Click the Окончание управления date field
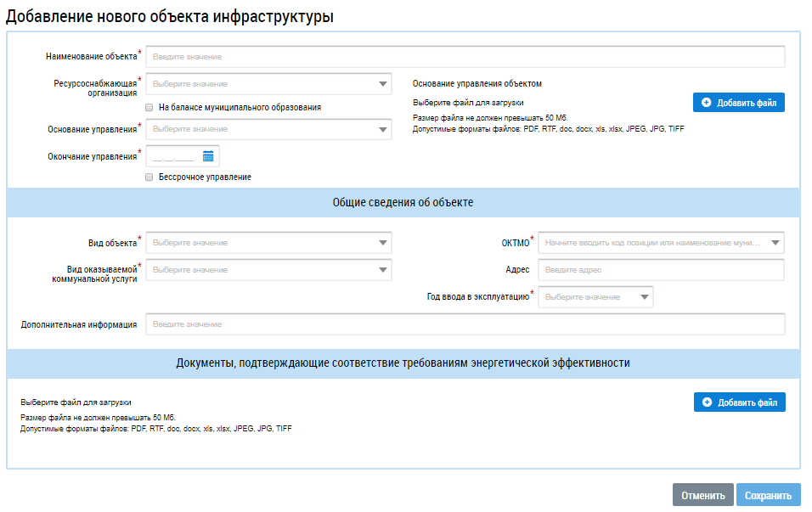Image resolution: width=812 pixels, height=512 pixels. [x=174, y=156]
